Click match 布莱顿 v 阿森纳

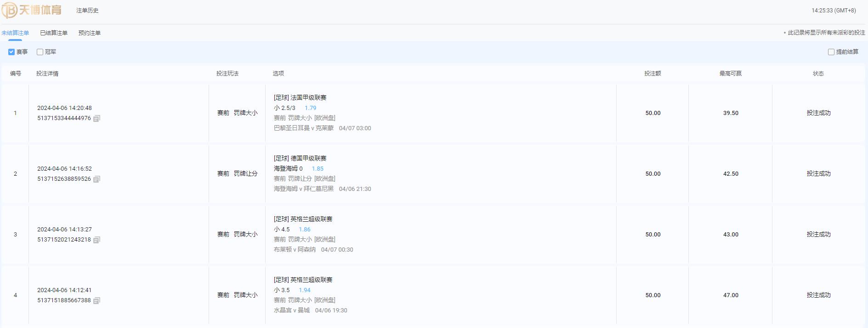click(x=295, y=250)
